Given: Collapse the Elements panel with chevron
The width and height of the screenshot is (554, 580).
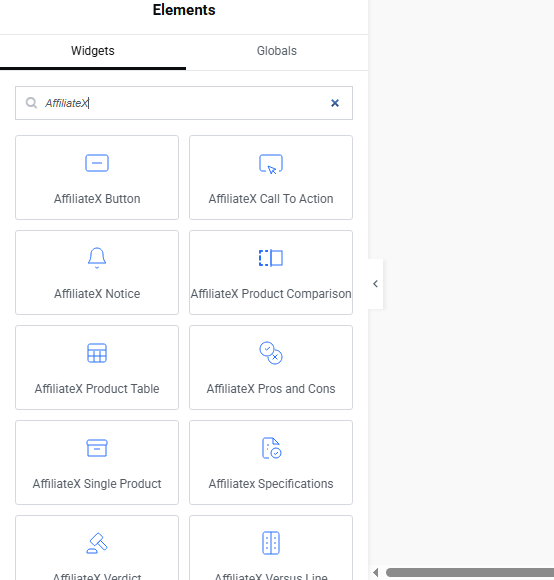Looking at the screenshot, I should point(375,284).
